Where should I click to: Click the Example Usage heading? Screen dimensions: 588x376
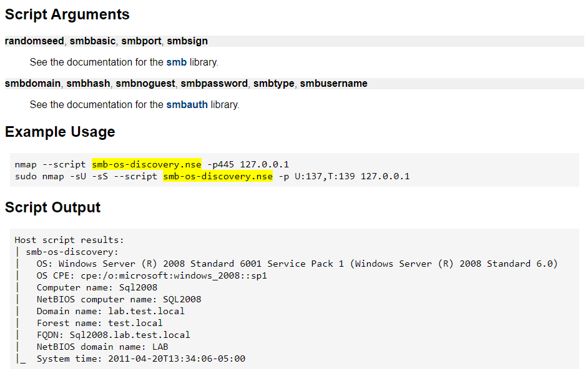coord(60,132)
